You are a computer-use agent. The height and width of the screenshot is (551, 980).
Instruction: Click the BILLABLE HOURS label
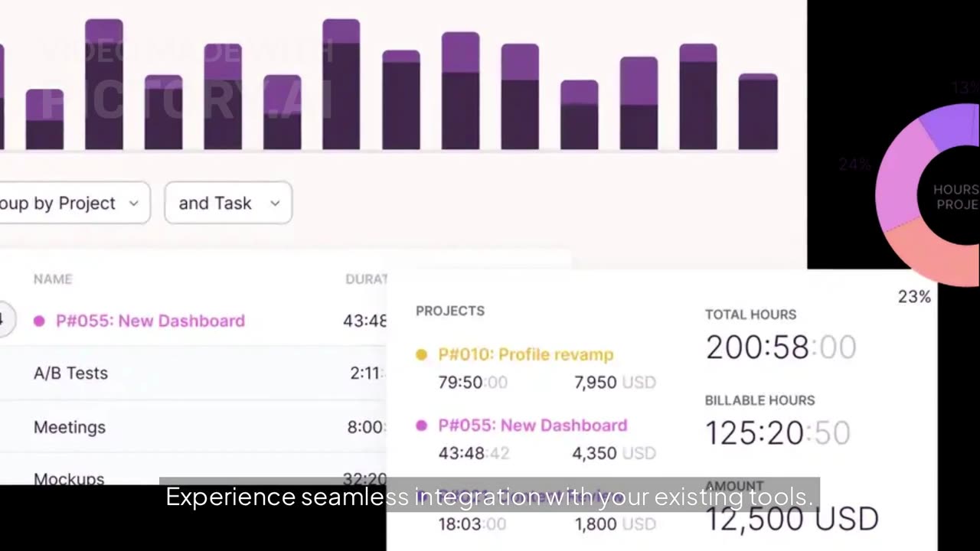tap(759, 400)
